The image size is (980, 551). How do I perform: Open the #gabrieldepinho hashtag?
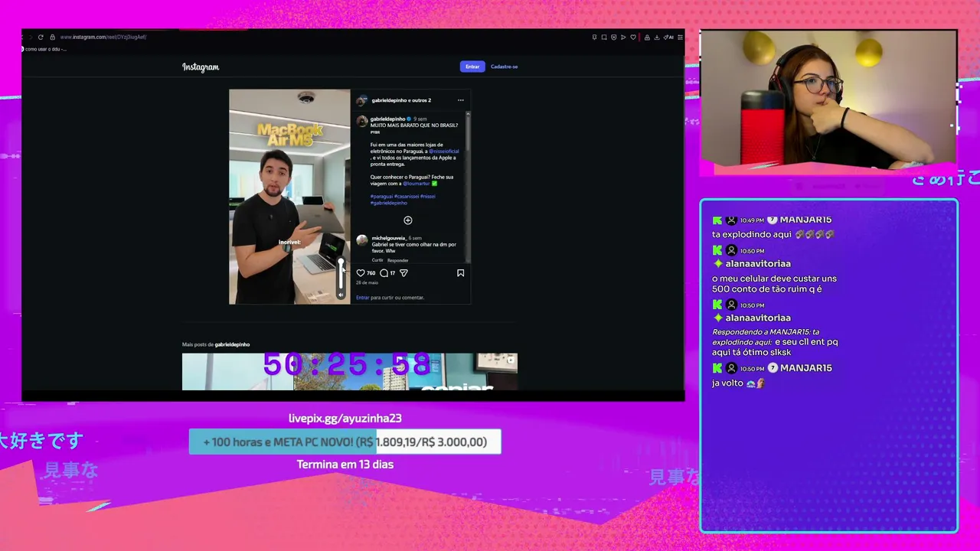pos(389,203)
